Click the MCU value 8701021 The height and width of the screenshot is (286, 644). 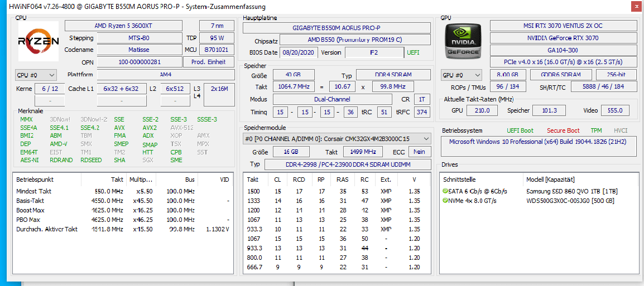217,50
